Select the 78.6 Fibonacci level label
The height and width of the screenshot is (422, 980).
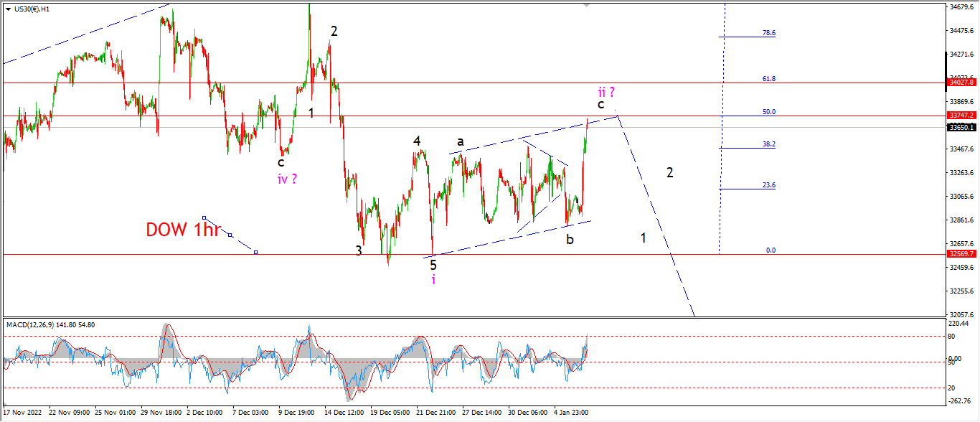click(768, 33)
